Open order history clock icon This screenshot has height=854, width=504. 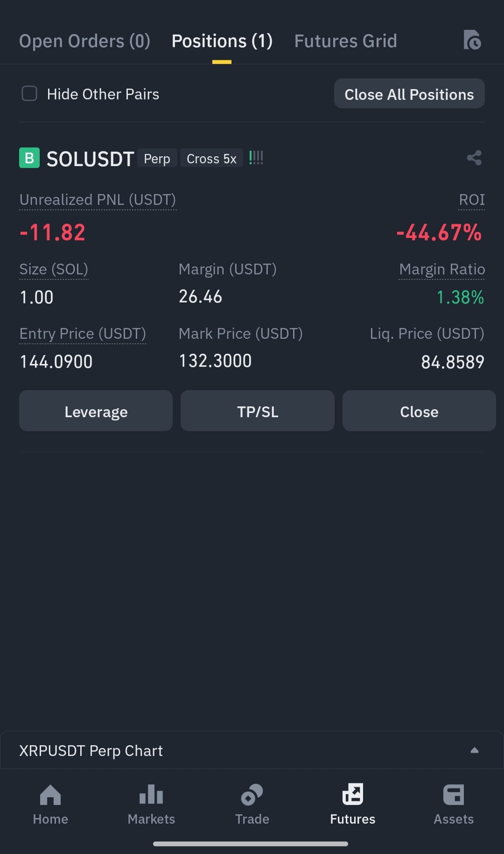pyautogui.click(x=472, y=40)
